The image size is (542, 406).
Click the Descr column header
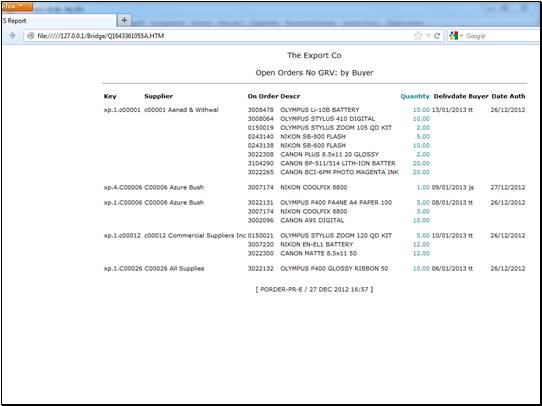[290, 96]
